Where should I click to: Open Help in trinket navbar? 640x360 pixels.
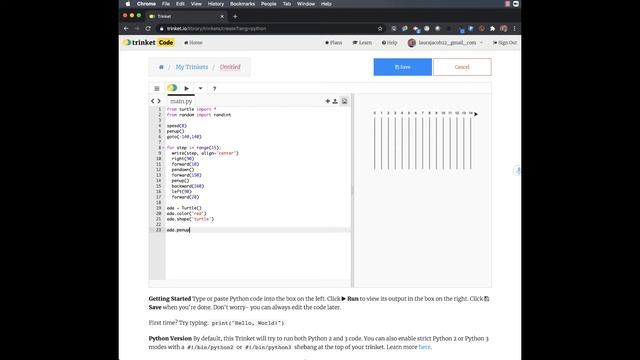(x=389, y=42)
